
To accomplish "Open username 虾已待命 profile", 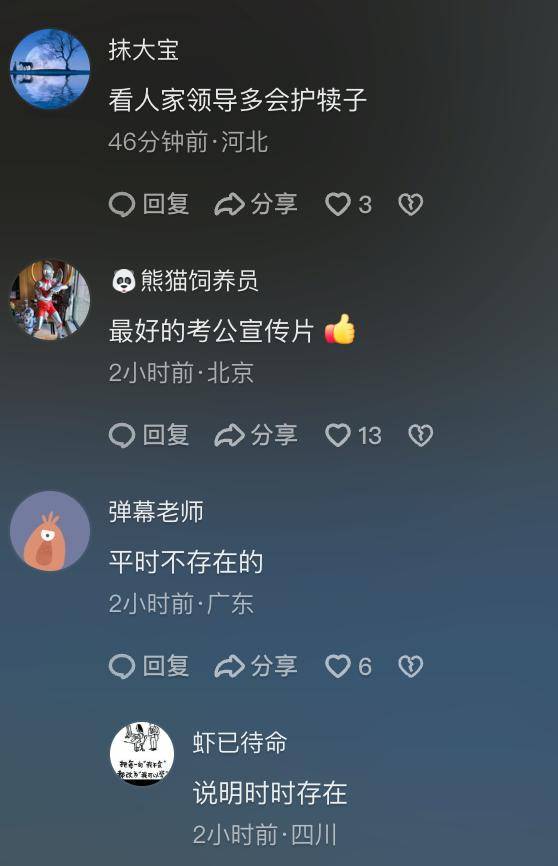I will click(x=240, y=742).
